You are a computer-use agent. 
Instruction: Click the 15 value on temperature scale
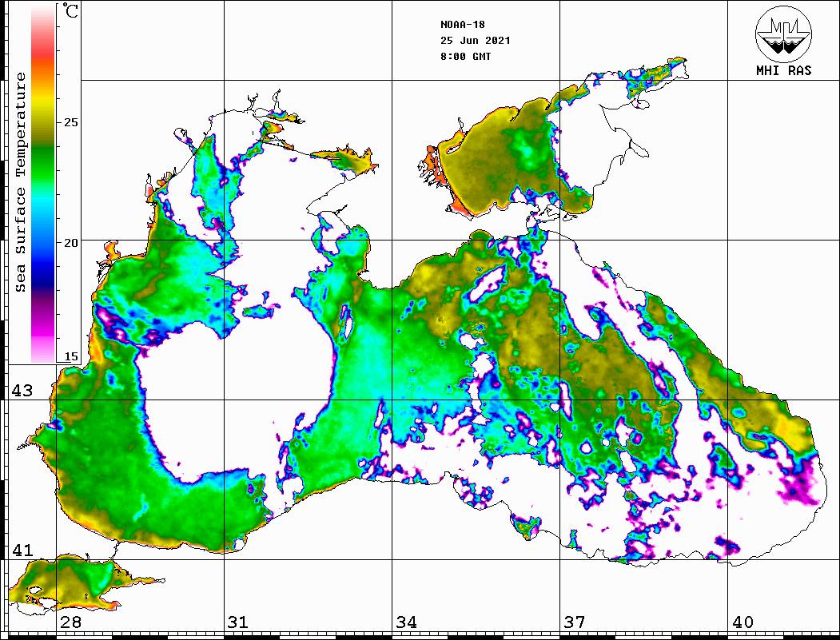(x=70, y=356)
